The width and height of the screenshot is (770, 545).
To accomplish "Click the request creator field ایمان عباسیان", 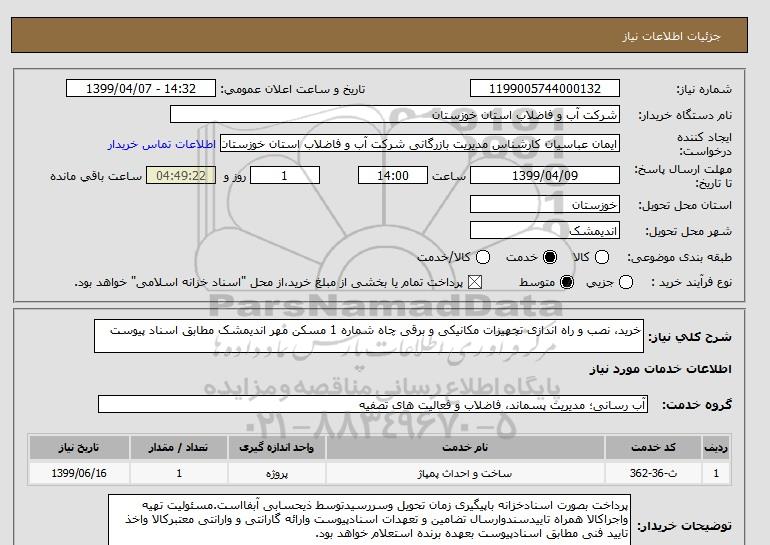I will point(419,144).
